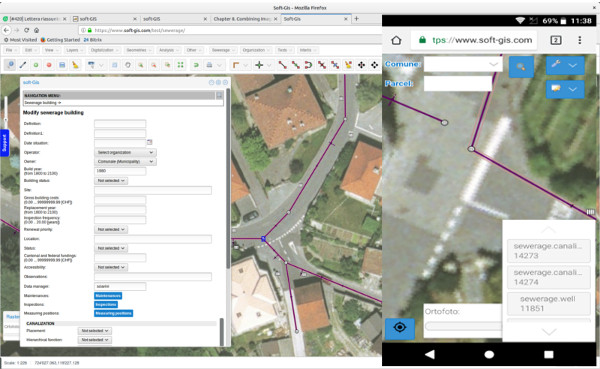Tap the mobile tabs counter icon
Viewport: 600px width, 369px height.
[x=556, y=40]
